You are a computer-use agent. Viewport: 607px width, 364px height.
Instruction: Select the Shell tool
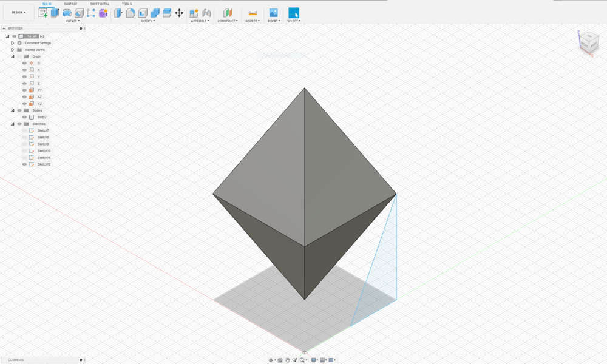pyautogui.click(x=143, y=13)
